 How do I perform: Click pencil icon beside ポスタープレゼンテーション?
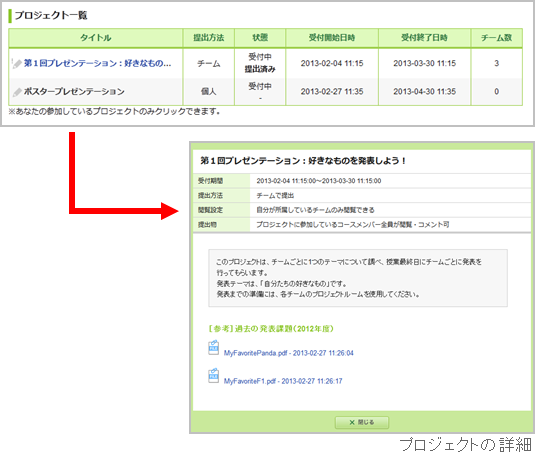coord(17,92)
